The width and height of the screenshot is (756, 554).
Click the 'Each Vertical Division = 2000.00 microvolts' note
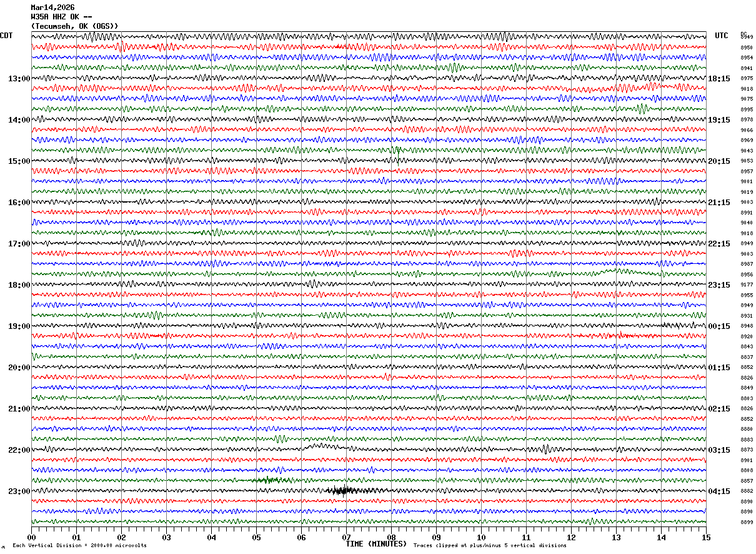click(79, 546)
